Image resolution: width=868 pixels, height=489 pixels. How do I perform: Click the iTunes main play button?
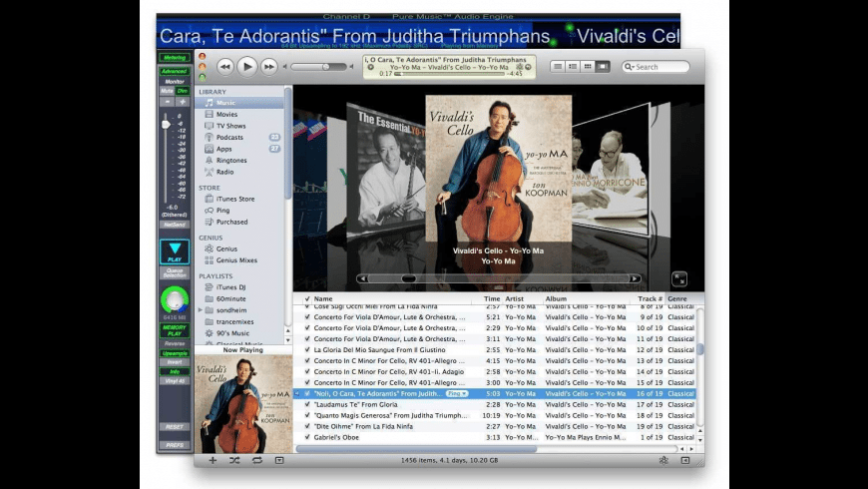246,67
